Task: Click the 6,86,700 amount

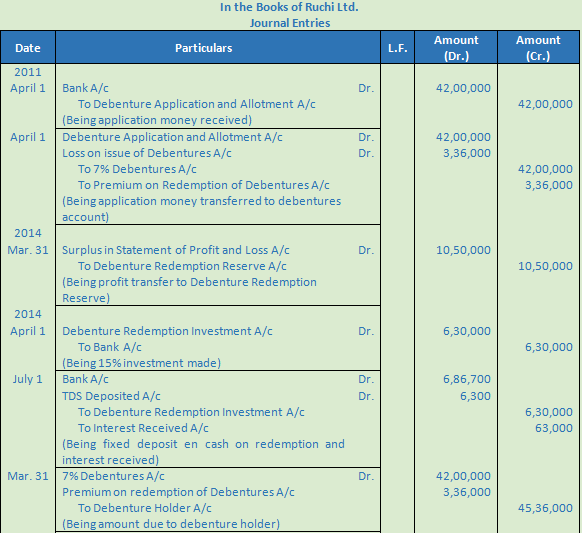Action: pos(467,379)
